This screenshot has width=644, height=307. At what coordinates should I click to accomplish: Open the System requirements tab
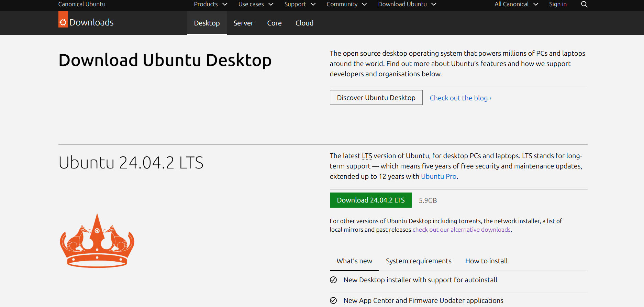pos(419,261)
